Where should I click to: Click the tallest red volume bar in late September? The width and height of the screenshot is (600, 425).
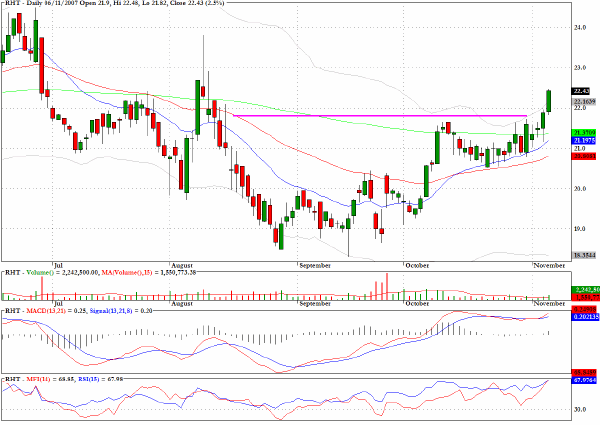click(387, 287)
